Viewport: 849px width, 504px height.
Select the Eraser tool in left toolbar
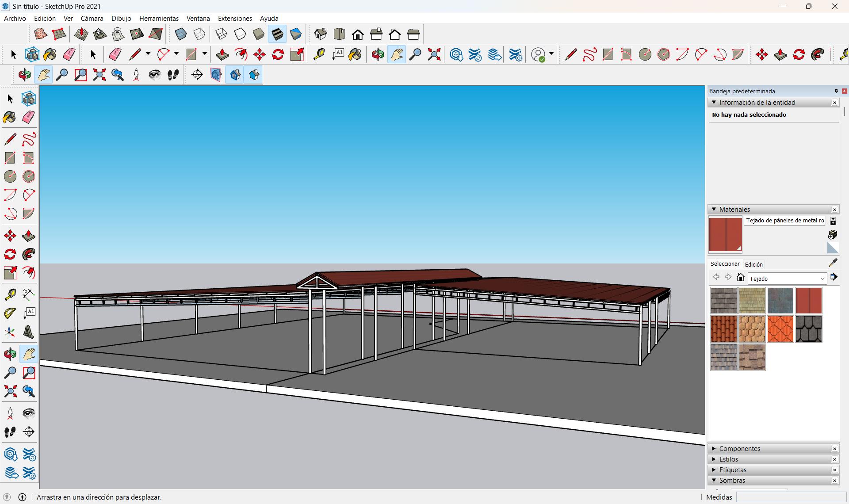[x=28, y=117]
